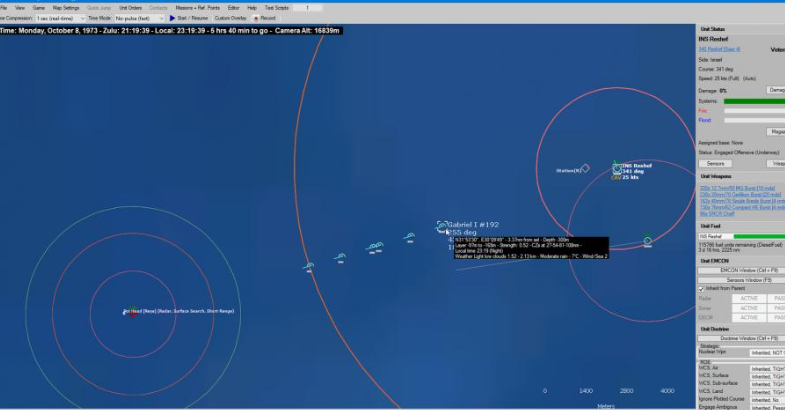Open the Test Scripts menu

(x=276, y=8)
